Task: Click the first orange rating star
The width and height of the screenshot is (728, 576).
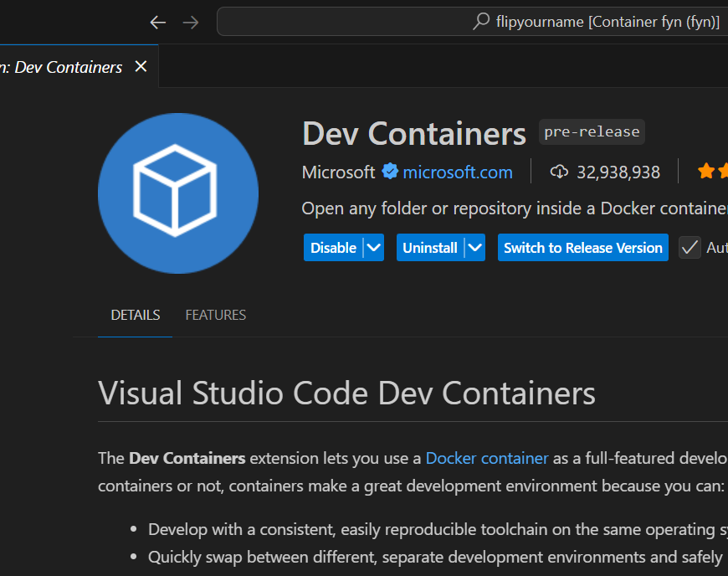Action: click(706, 171)
